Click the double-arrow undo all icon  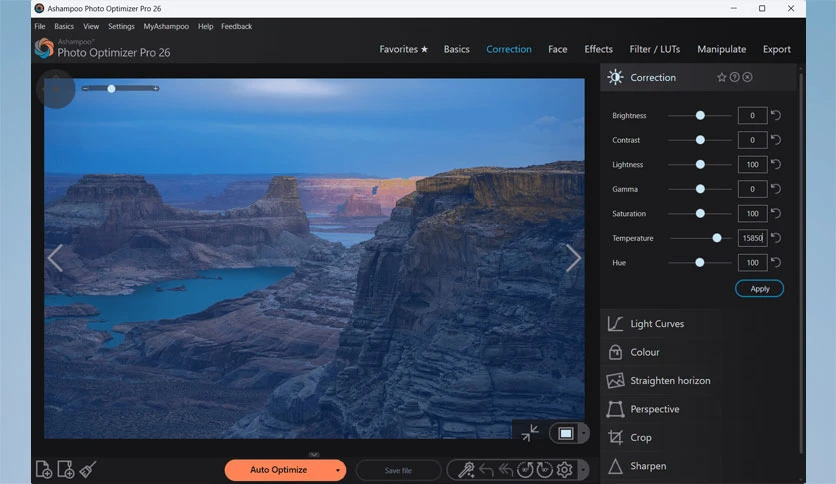(505, 470)
